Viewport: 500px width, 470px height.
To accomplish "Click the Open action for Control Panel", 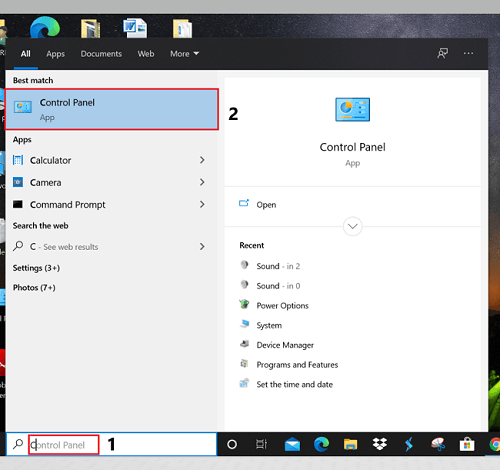I will (266, 205).
